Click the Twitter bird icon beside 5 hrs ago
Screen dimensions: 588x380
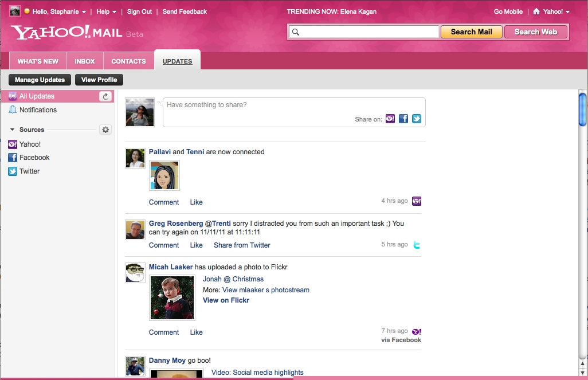[x=416, y=245]
